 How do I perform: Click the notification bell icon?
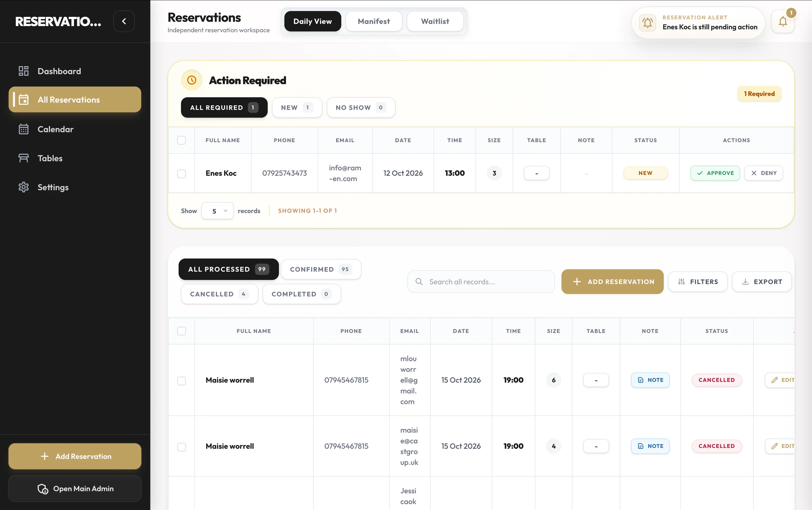(783, 22)
